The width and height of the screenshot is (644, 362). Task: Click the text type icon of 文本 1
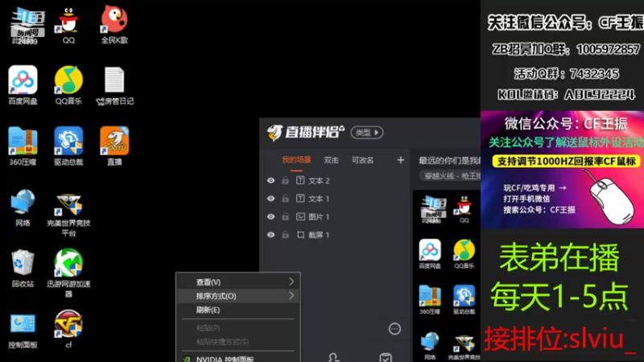[300, 198]
